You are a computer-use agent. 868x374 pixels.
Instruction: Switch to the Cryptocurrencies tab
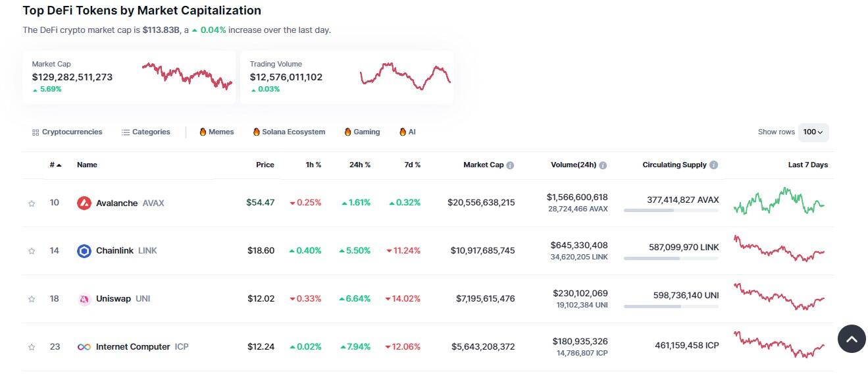pyautogui.click(x=67, y=132)
